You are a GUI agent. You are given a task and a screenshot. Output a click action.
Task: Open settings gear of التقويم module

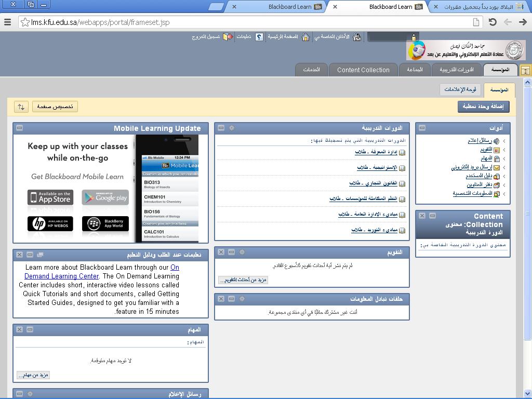[242, 252]
